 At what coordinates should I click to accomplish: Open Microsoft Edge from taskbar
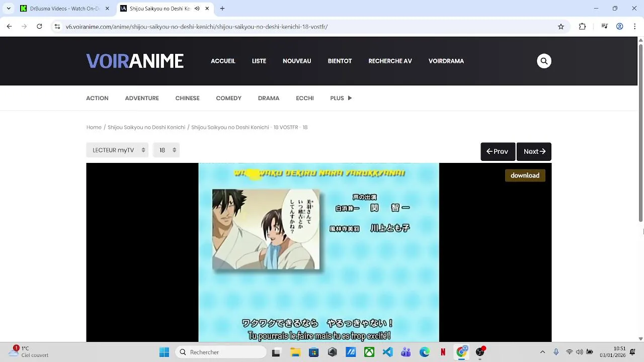[x=425, y=352]
